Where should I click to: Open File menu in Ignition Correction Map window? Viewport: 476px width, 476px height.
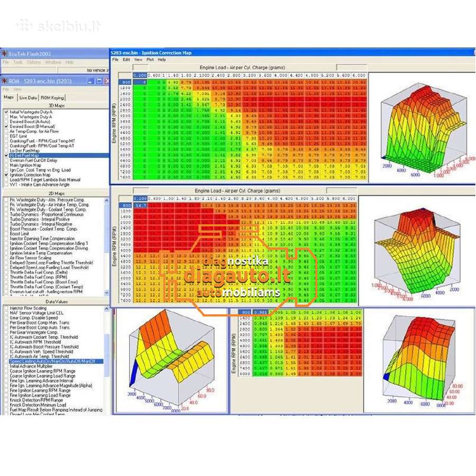115,59
